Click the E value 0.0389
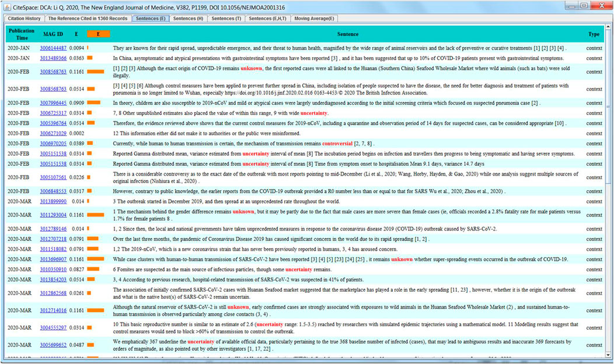 coord(77,143)
